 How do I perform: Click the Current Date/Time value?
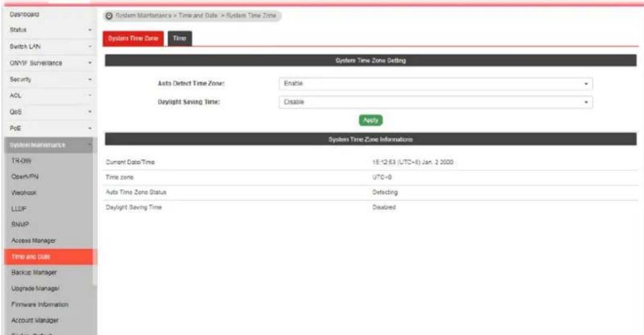[x=412, y=162]
